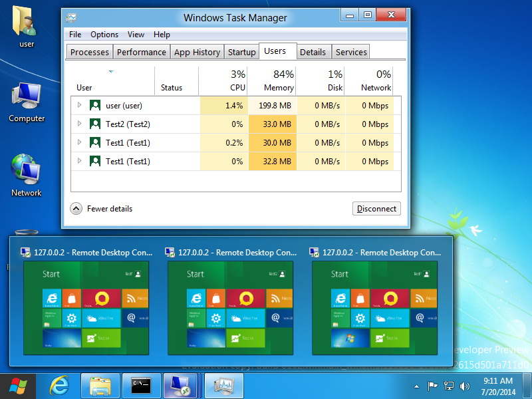532x399 pixels.
Task: Select the "user (user)" row name
Action: tap(124, 106)
